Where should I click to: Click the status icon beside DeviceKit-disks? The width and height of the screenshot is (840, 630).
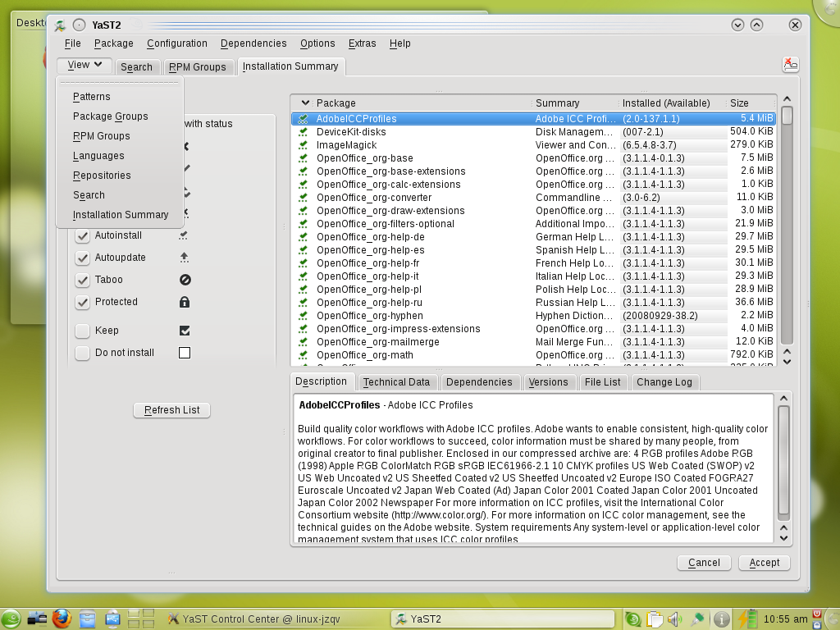point(303,132)
